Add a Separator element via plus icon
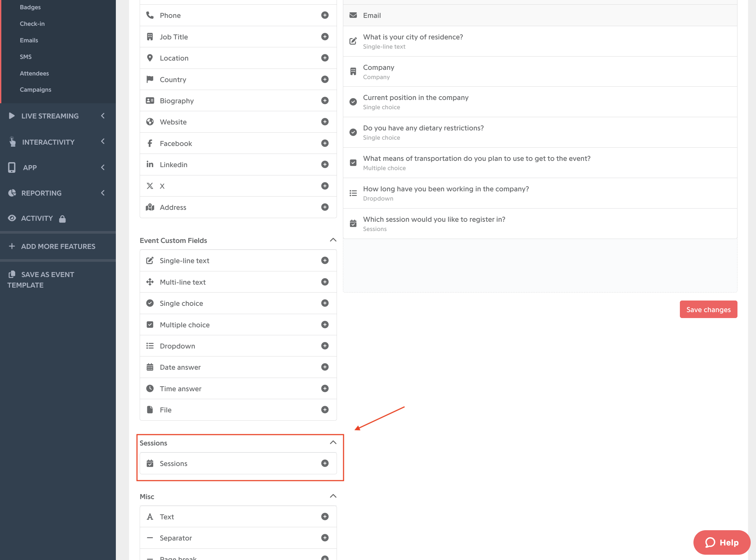 pyautogui.click(x=325, y=538)
